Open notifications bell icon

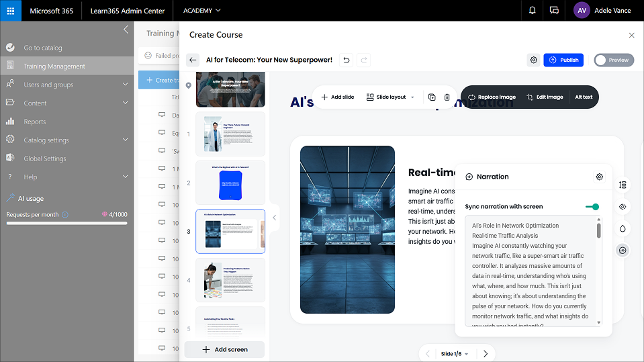pyautogui.click(x=533, y=11)
